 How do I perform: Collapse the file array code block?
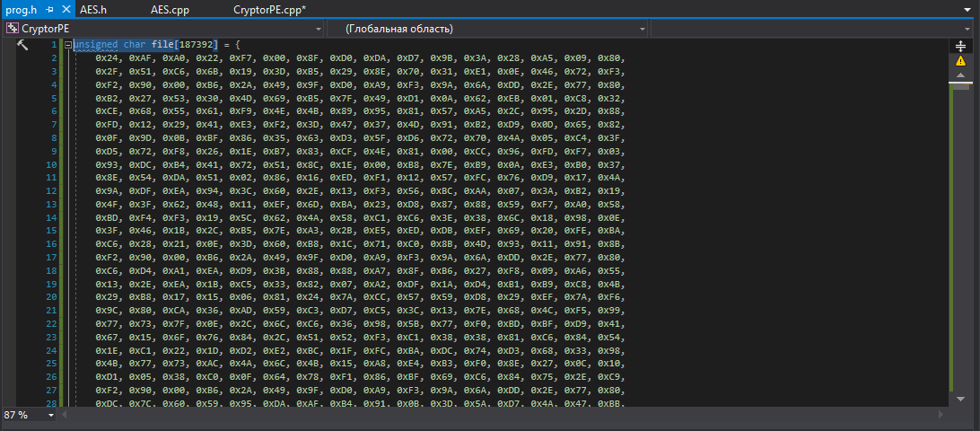(x=66, y=45)
